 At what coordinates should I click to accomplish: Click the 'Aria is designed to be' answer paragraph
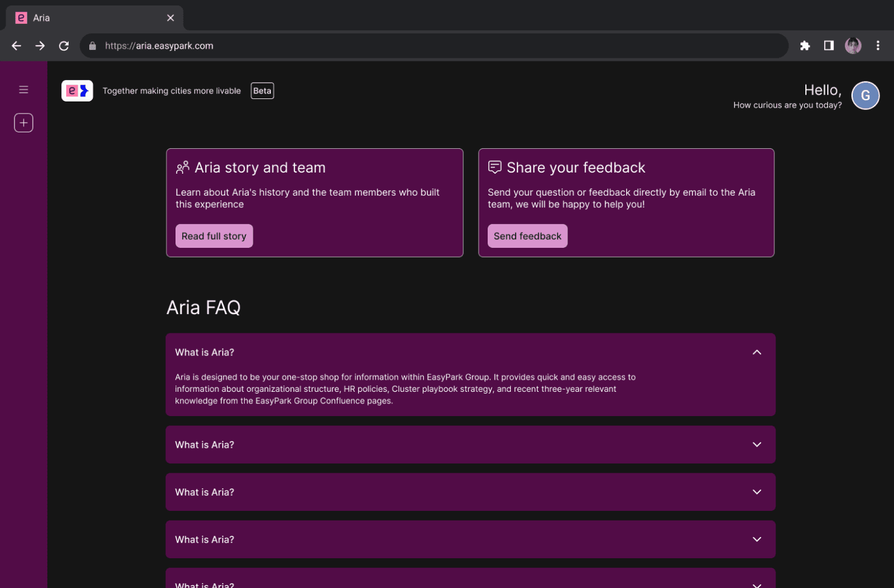pyautogui.click(x=405, y=389)
